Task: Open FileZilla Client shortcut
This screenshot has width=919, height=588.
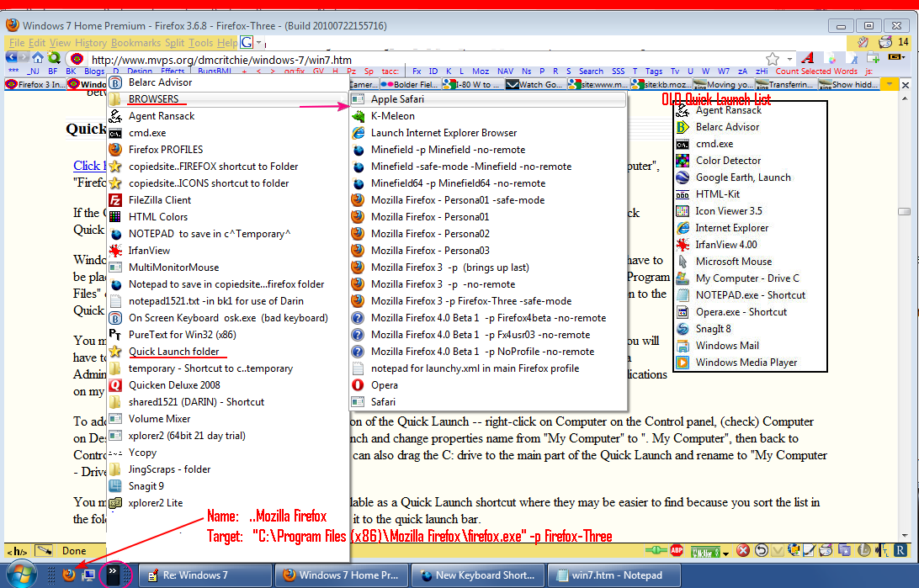Action: 229,200
